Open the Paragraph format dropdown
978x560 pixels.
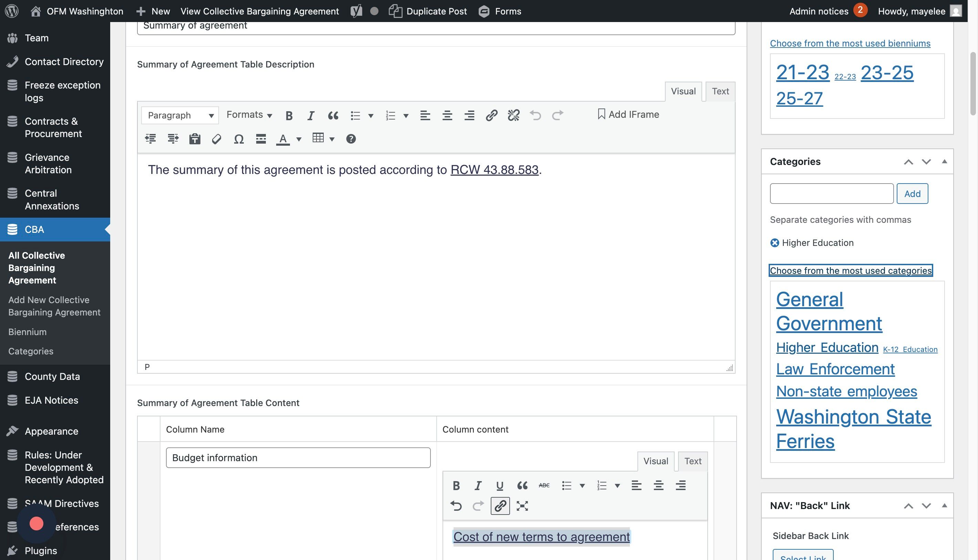point(180,115)
